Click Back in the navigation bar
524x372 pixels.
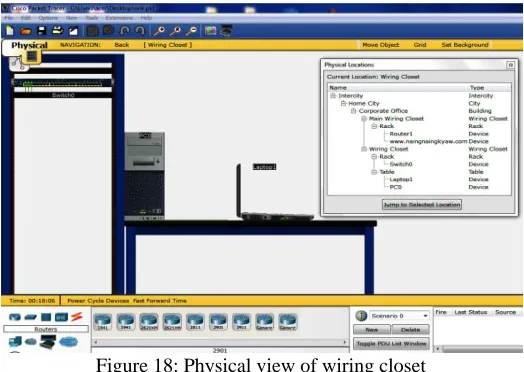122,45
